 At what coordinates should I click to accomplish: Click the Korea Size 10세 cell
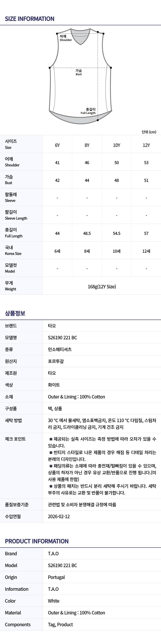click(x=117, y=251)
